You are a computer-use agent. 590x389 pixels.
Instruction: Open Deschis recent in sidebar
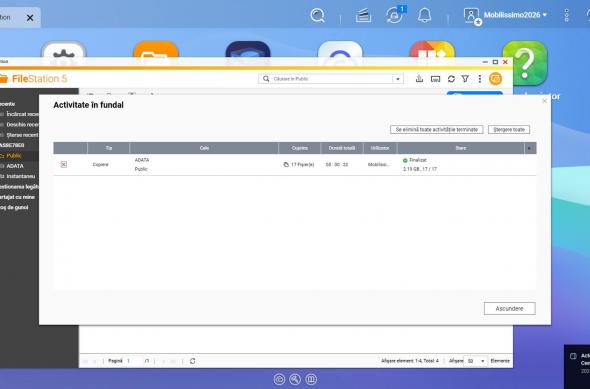coord(22,125)
